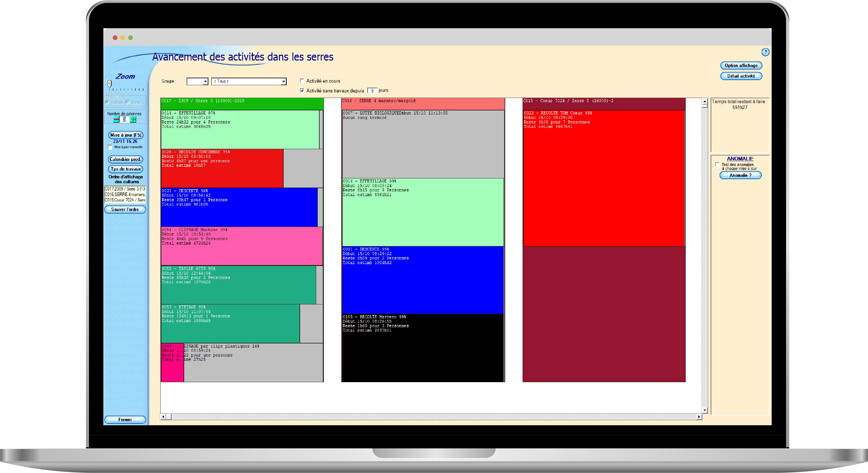Click header 'C016 - SERRE 4 marnero/margold'
The width and height of the screenshot is (868, 473).
pos(423,104)
